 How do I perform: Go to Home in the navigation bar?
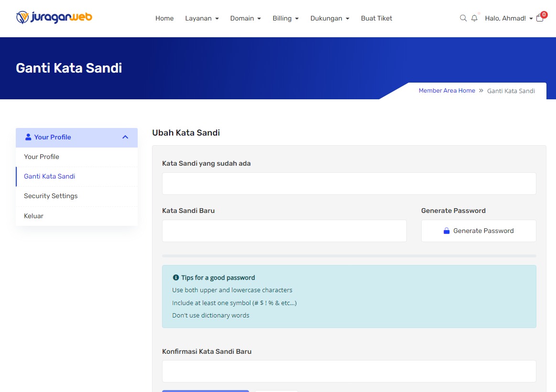(164, 18)
